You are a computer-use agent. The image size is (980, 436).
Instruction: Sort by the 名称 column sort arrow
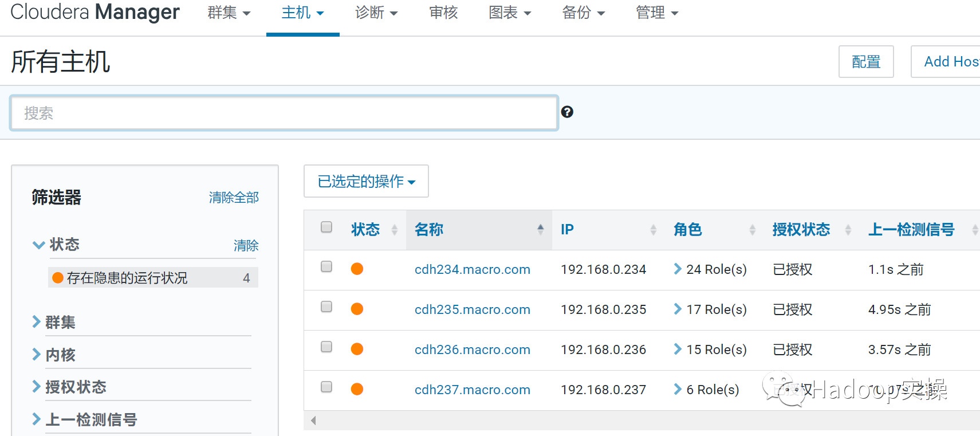(540, 229)
